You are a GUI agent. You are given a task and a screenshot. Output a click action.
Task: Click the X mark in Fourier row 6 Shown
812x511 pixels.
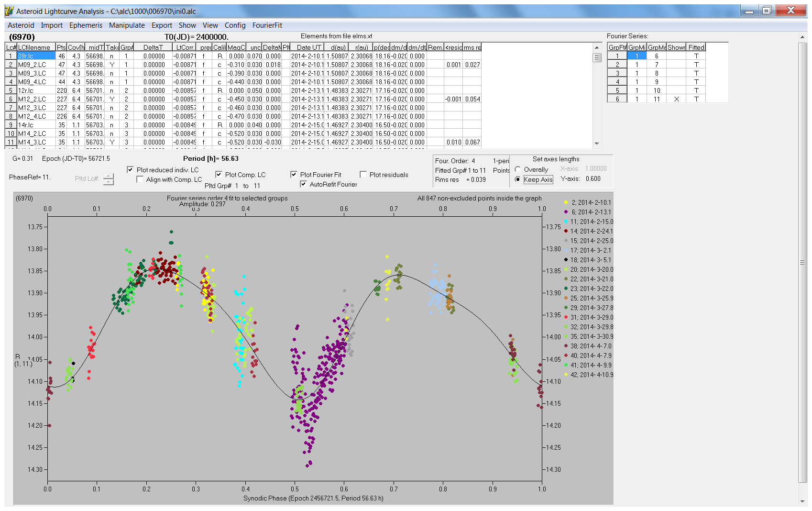click(676, 99)
